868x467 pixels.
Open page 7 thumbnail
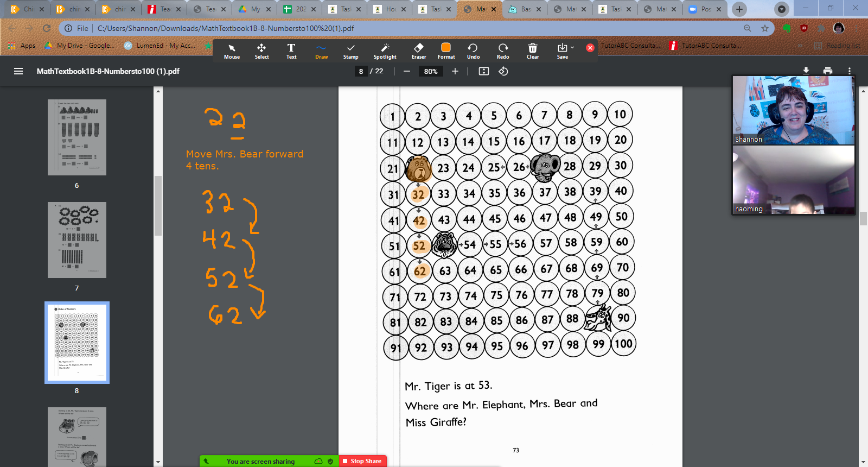(77, 240)
